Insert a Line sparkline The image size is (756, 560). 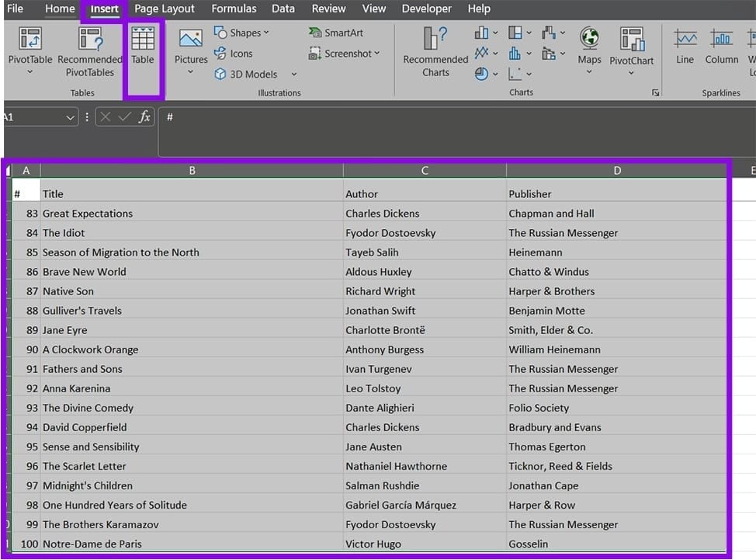685,46
